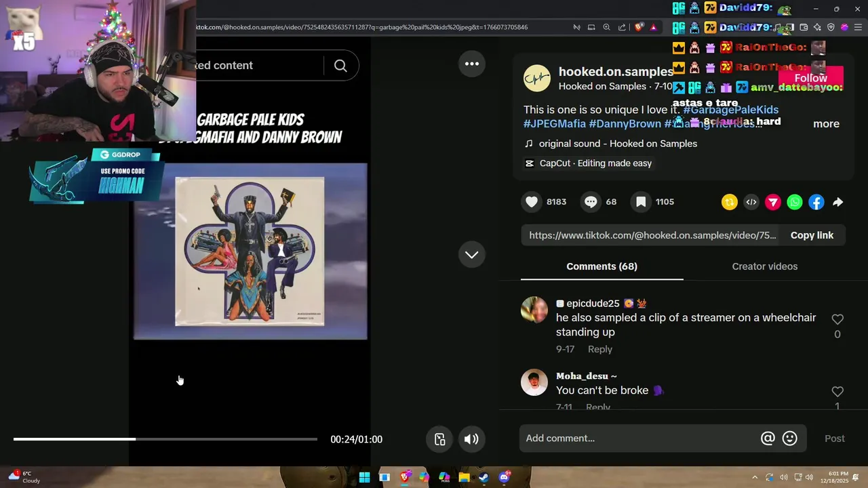Open hooked.on.samples profile avatar
Viewport: 868px width, 488px height.
pyautogui.click(x=537, y=79)
